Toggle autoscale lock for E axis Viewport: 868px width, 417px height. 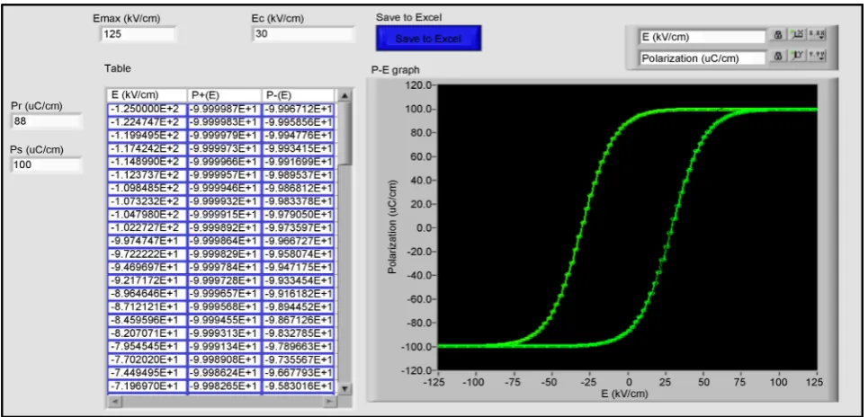[x=778, y=35]
